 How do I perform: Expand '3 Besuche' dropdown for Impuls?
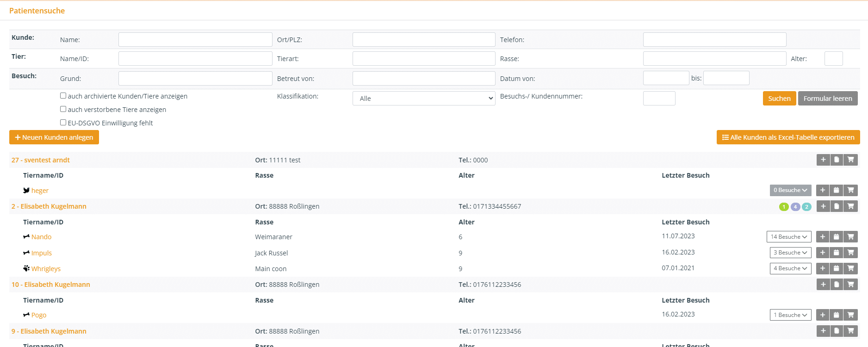tap(790, 253)
